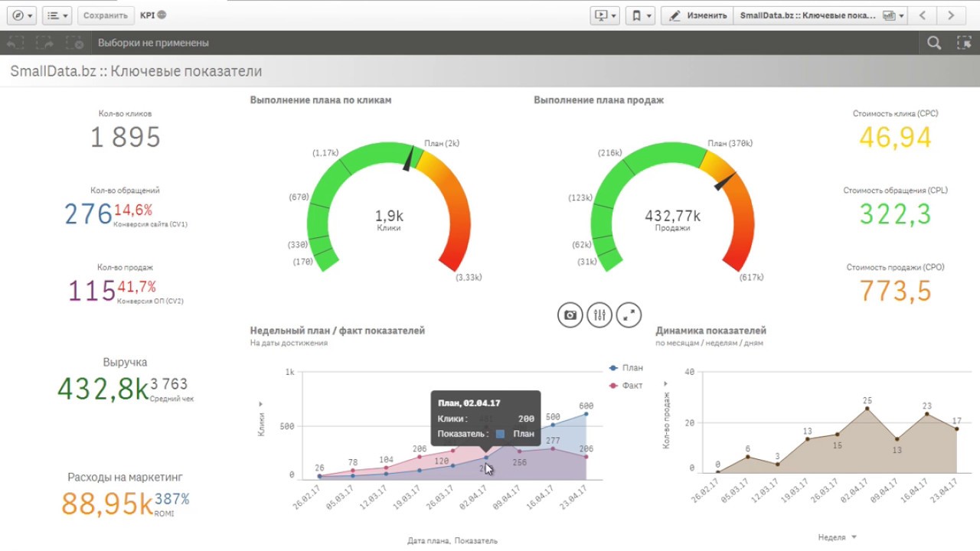Click the 432,77k Продажи gauge center value
Image resolution: width=980 pixels, height=551 pixels.
[672, 217]
